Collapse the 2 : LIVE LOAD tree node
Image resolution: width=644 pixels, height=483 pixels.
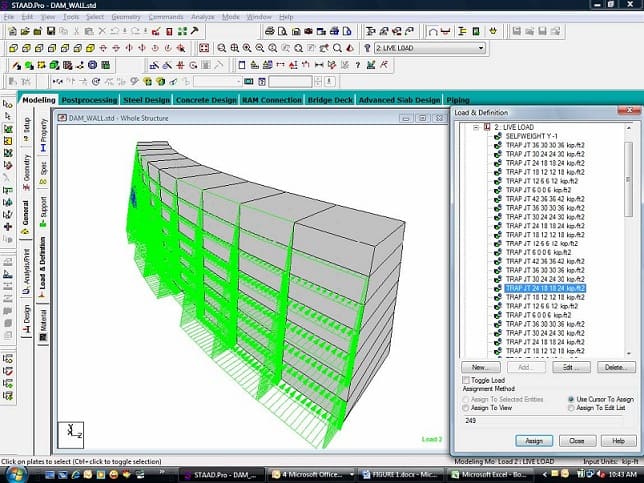tap(476, 127)
